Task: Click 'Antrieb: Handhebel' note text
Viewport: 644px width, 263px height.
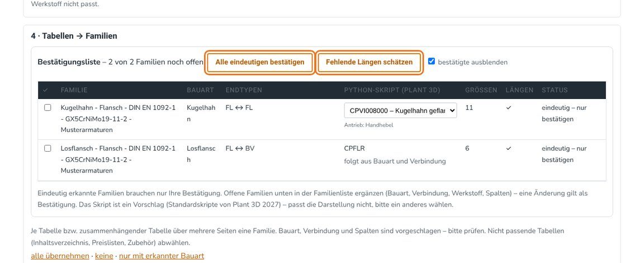Action: click(368, 125)
